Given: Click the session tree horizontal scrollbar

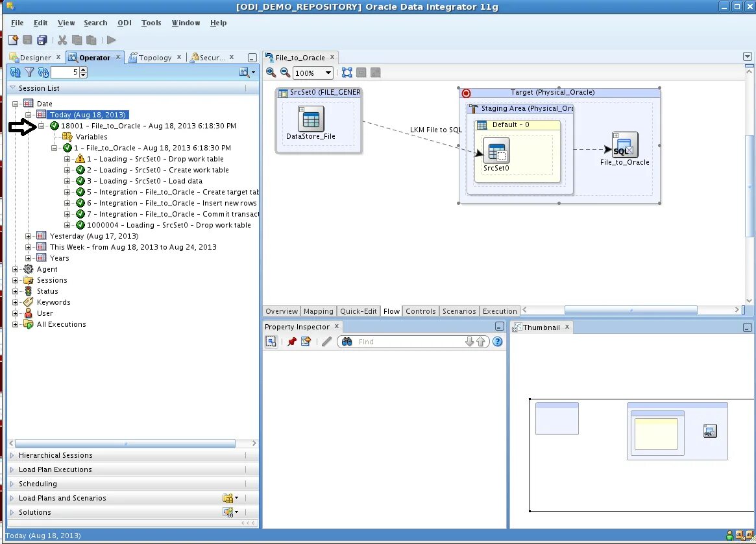Looking at the screenshot, I should (125, 443).
